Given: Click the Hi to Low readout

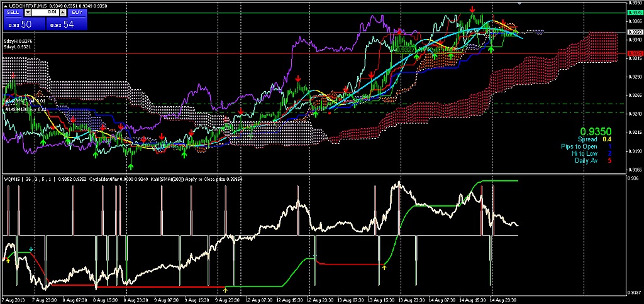Looking at the screenshot, I should pos(591,153).
